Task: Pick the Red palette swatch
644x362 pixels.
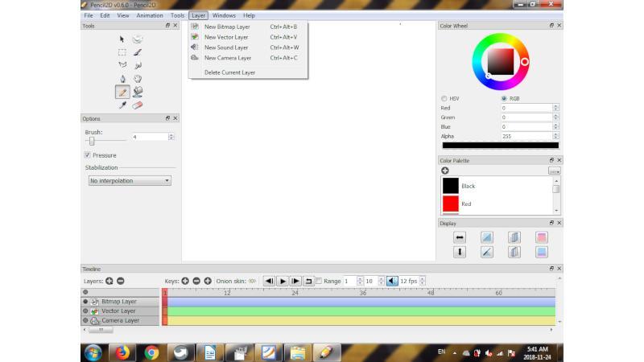Action: [x=451, y=204]
